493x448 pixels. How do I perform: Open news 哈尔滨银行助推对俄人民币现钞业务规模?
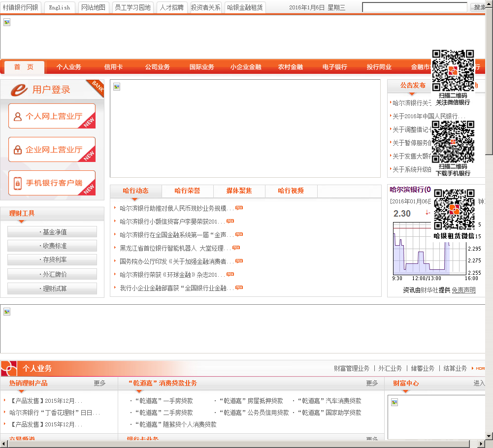coord(177,208)
